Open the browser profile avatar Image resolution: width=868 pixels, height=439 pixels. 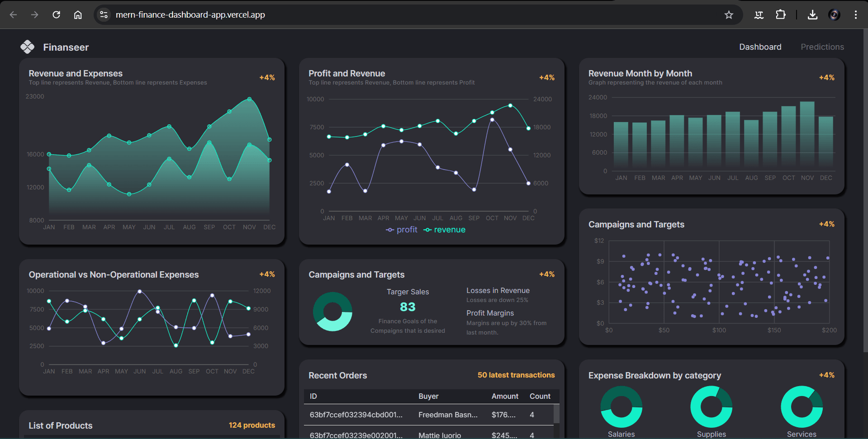coord(834,14)
